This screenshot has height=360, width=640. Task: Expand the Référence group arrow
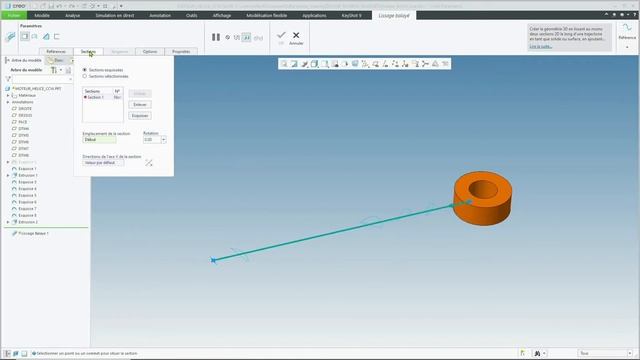627,47
